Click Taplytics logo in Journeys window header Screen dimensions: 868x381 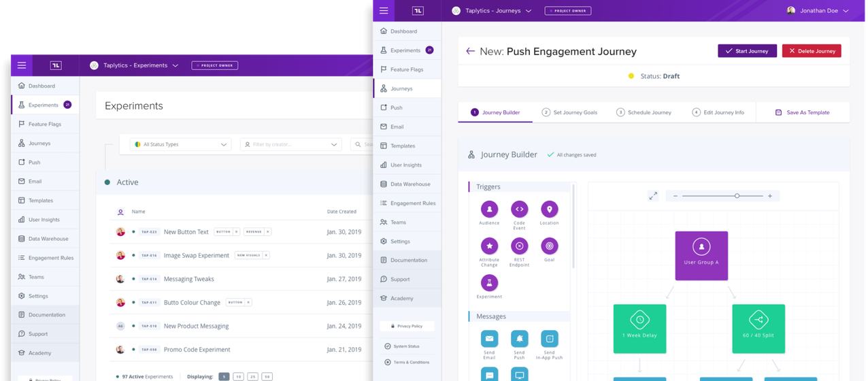(x=418, y=11)
